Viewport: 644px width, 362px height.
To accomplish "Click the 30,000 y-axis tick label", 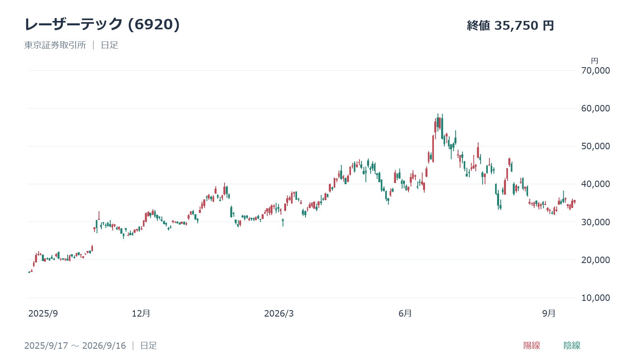I will [596, 222].
